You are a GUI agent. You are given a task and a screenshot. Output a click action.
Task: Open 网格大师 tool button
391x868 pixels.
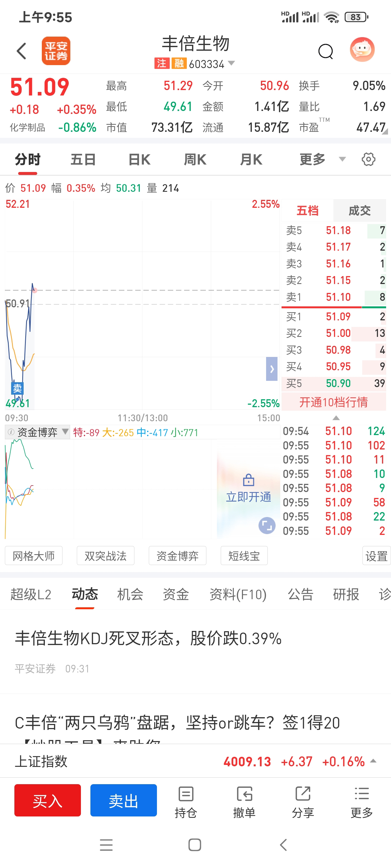pyautogui.click(x=34, y=556)
